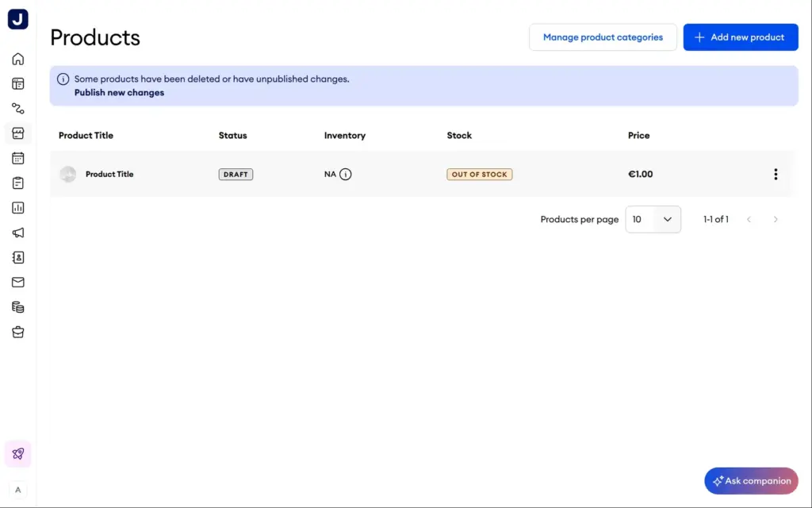Open the Store icon in sidebar
The height and width of the screenshot is (508, 812).
18,133
